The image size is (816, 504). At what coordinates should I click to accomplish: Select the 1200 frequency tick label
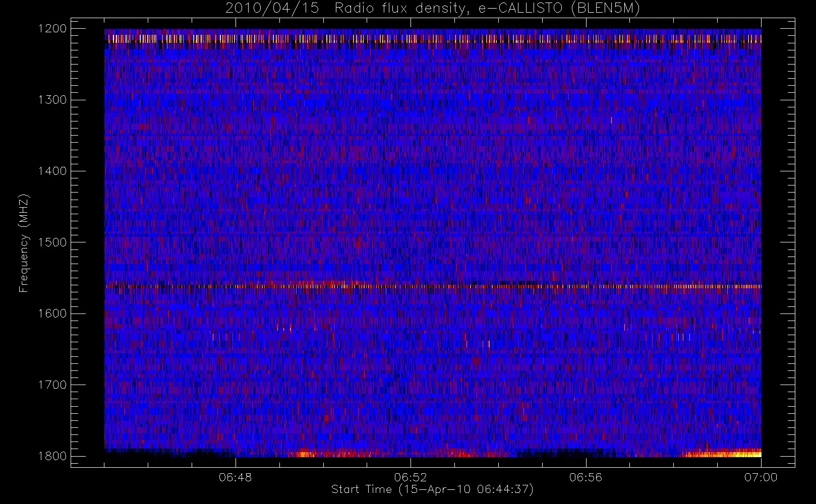pyautogui.click(x=53, y=29)
